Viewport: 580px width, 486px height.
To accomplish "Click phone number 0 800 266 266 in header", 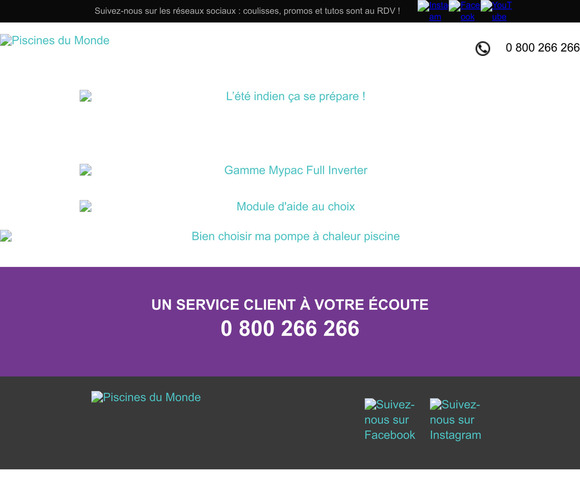I will (542, 48).
